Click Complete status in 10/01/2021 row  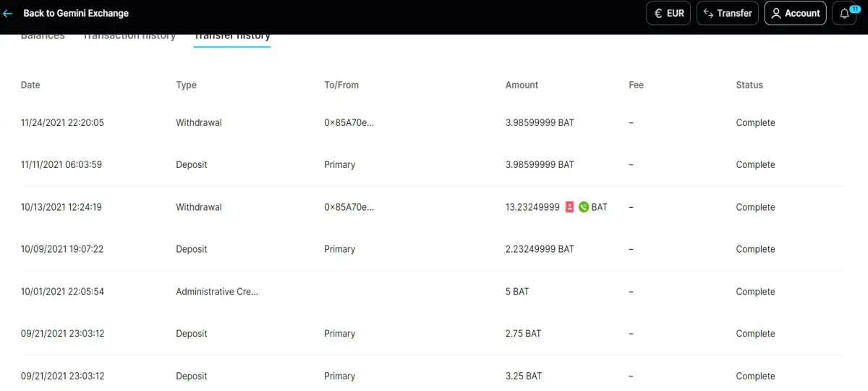755,292
